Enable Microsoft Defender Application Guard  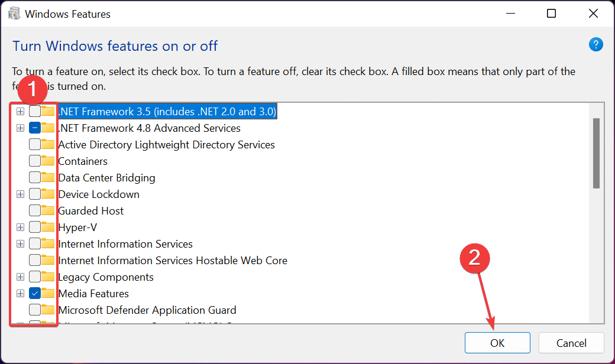click(34, 310)
